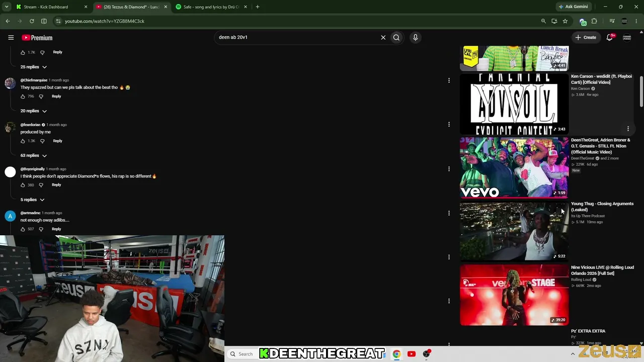
Task: Open YouTube notifications bell
Action: tap(610, 37)
